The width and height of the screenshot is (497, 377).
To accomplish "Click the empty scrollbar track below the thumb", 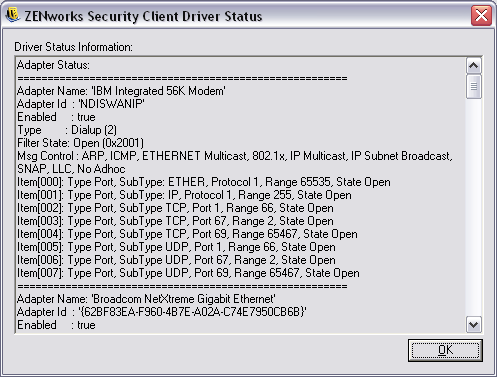I will (473, 207).
